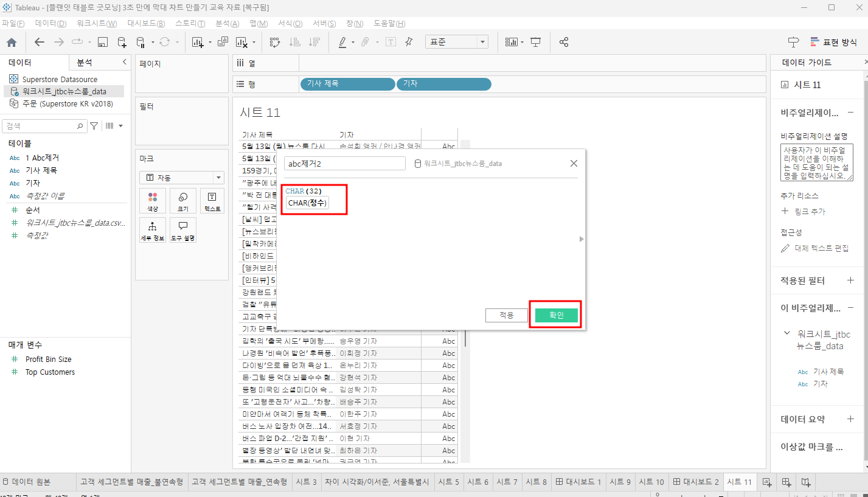Click 링크 추가 in Data Guide

(x=803, y=211)
